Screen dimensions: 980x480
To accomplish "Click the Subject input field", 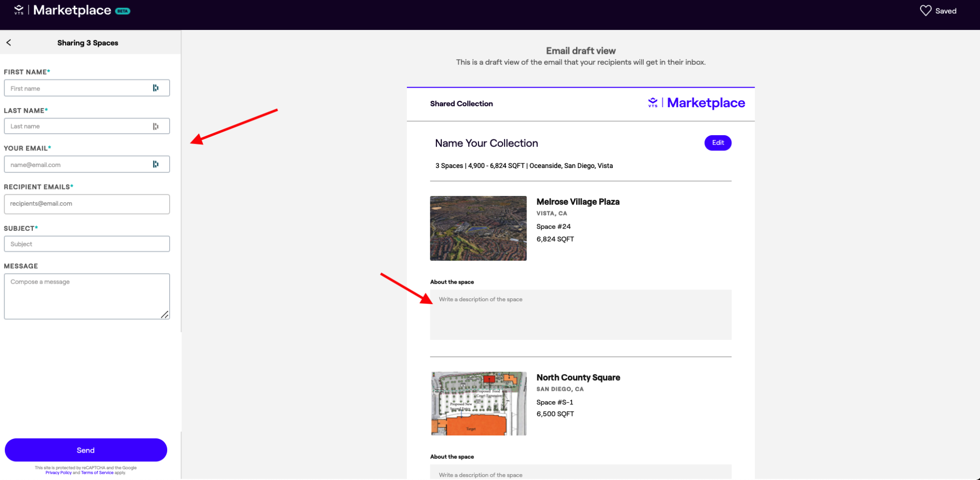I will (x=87, y=244).
